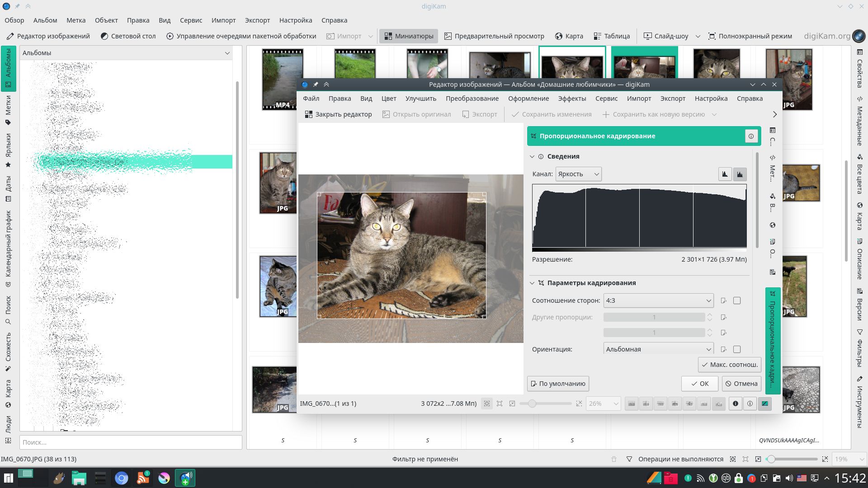This screenshot has width=868, height=488.
Task: Switch main view to Table mode
Action: pyautogui.click(x=612, y=36)
